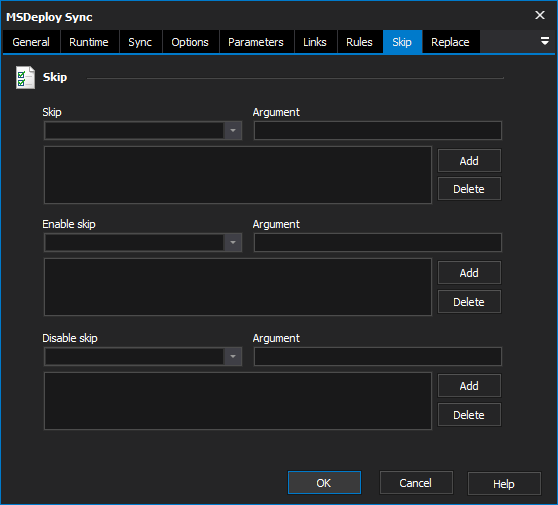Click inside the Skip list box
Viewport: 558px width, 505px height.
tap(238, 175)
